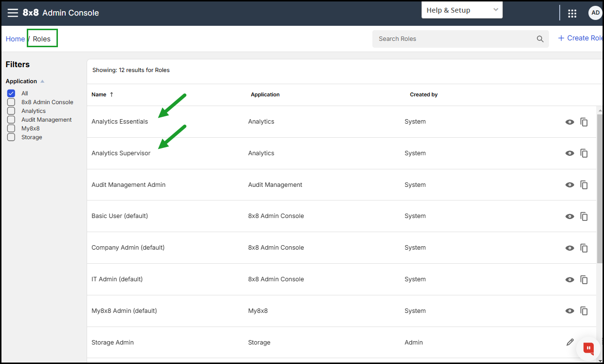Select My8x8 Admin (default) name

[x=124, y=311]
